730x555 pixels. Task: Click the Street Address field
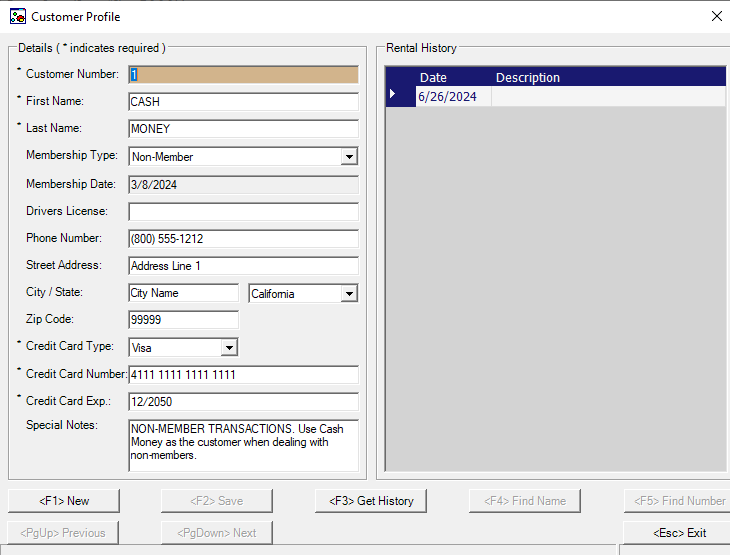(243, 265)
